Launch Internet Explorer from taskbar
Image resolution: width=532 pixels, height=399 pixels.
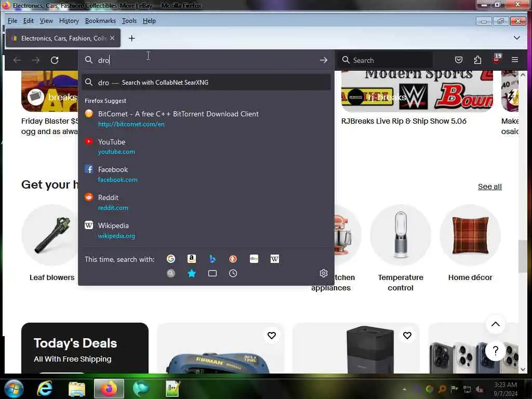pyautogui.click(x=45, y=389)
